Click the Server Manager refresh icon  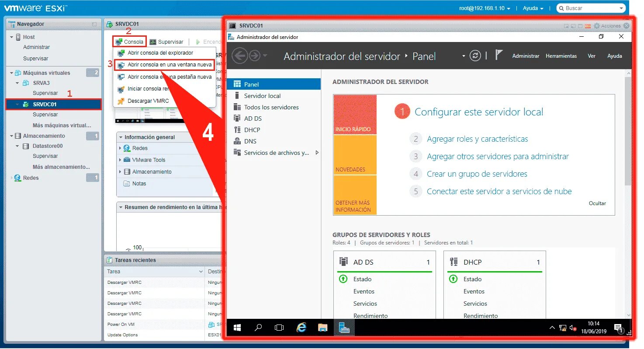(475, 56)
